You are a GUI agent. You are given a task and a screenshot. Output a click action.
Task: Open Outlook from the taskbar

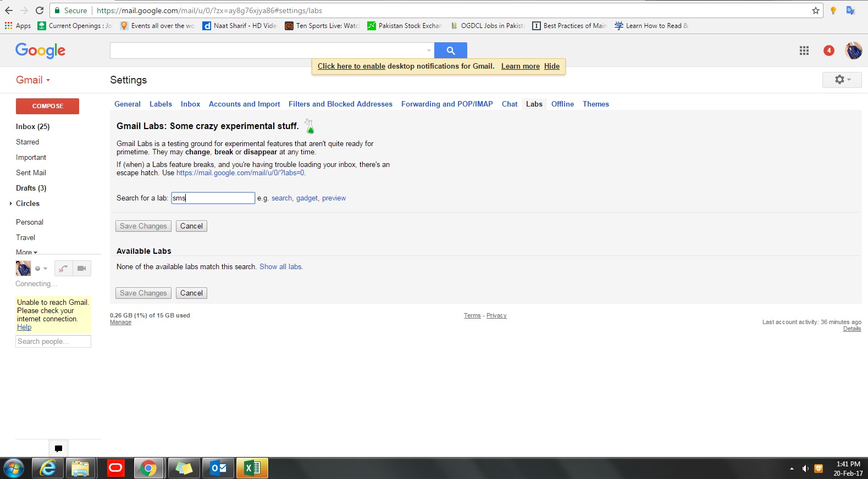(218, 469)
